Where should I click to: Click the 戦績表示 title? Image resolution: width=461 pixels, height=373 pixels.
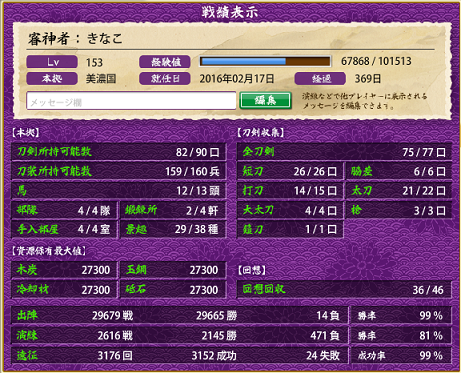pos(230,12)
